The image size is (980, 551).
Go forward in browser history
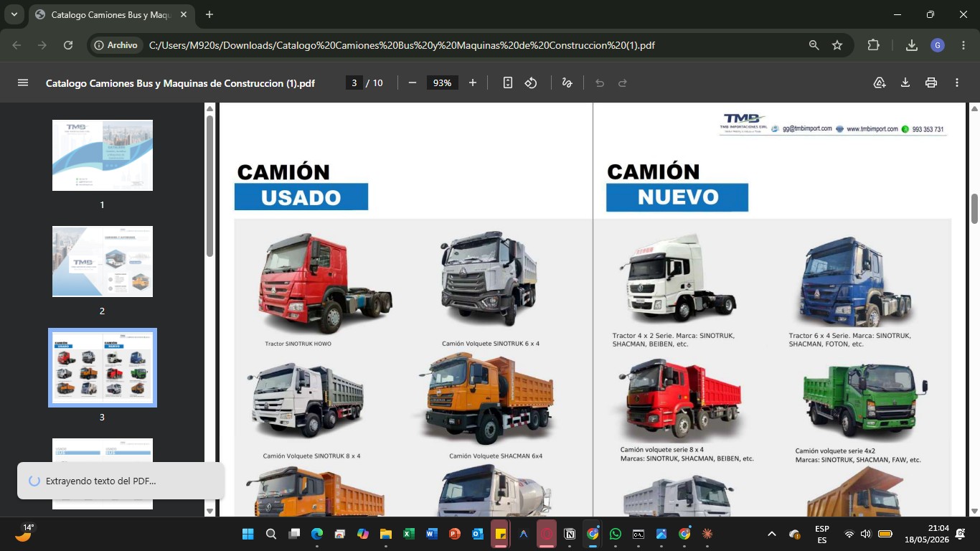(42, 45)
